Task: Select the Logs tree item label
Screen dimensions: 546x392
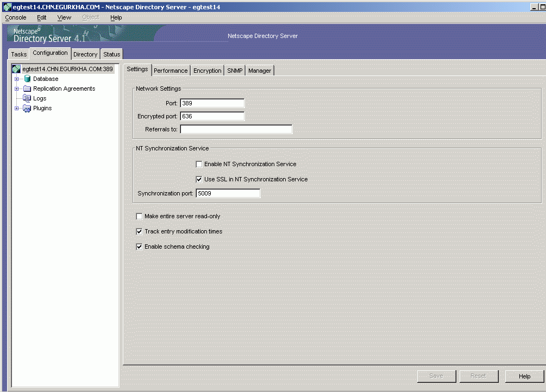Action: coord(40,98)
